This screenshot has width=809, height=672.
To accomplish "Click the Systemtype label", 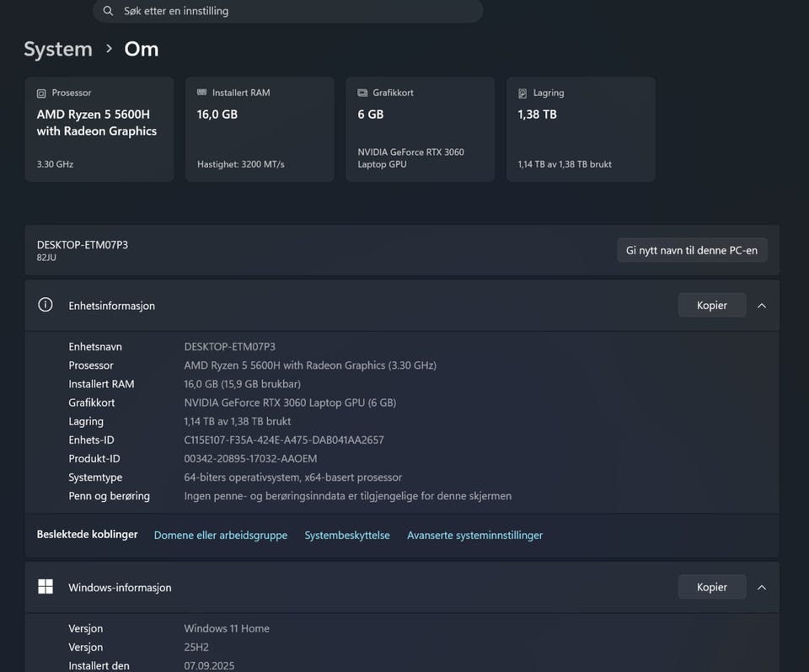I will pos(95,477).
